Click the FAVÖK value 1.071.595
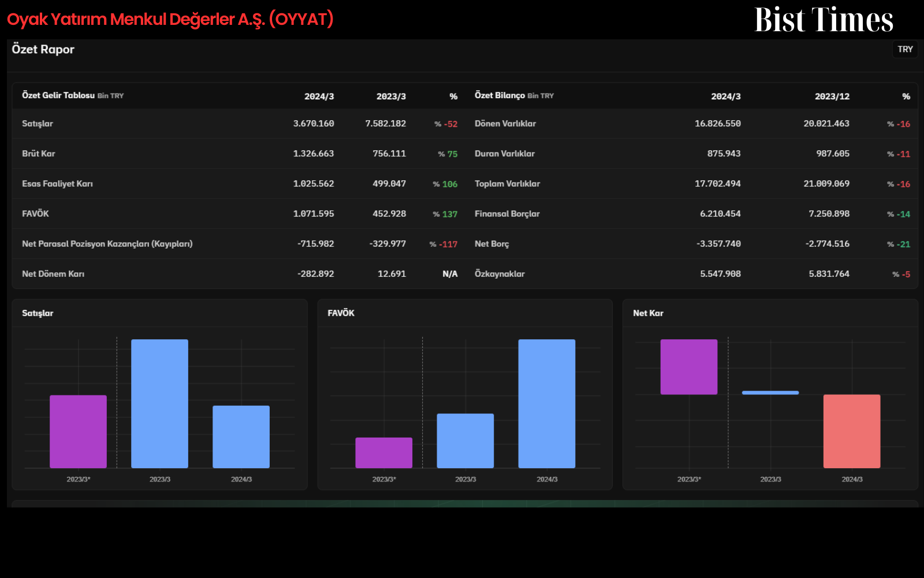The width and height of the screenshot is (924, 578). pos(314,214)
